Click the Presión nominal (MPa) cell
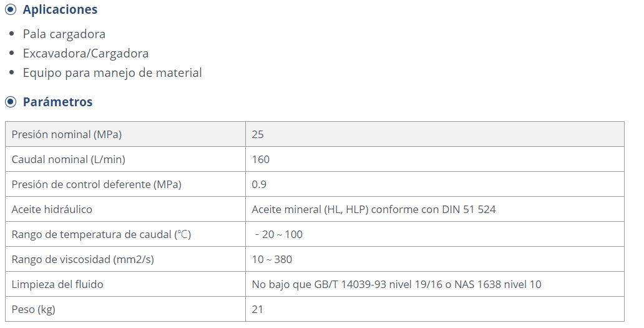Screen dimensions: 644x328 pyautogui.click(x=125, y=134)
